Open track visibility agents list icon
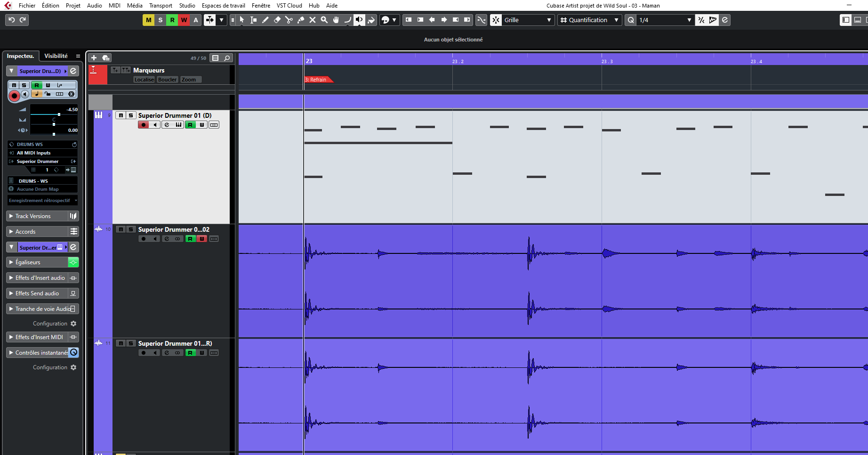 click(215, 58)
